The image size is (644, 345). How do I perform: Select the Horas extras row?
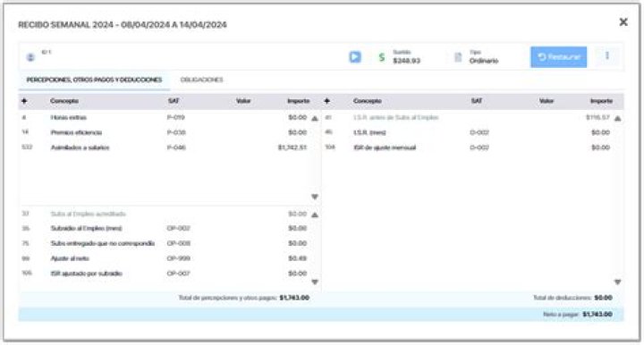[x=165, y=117]
